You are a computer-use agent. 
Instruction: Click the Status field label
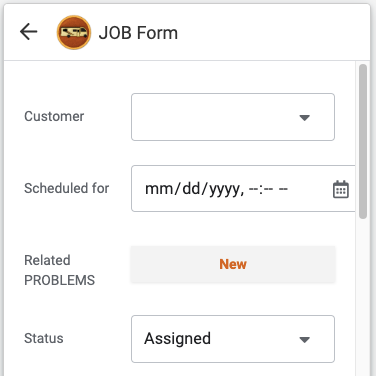click(44, 338)
